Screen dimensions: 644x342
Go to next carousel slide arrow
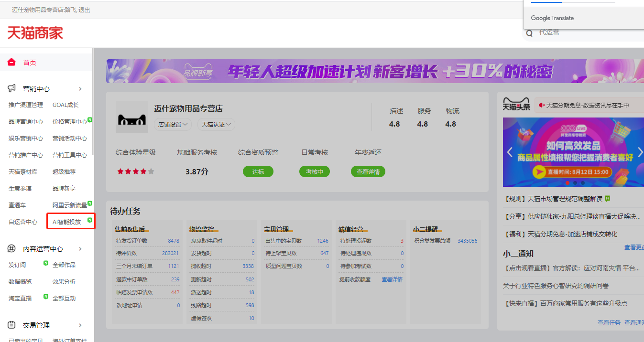(x=640, y=152)
